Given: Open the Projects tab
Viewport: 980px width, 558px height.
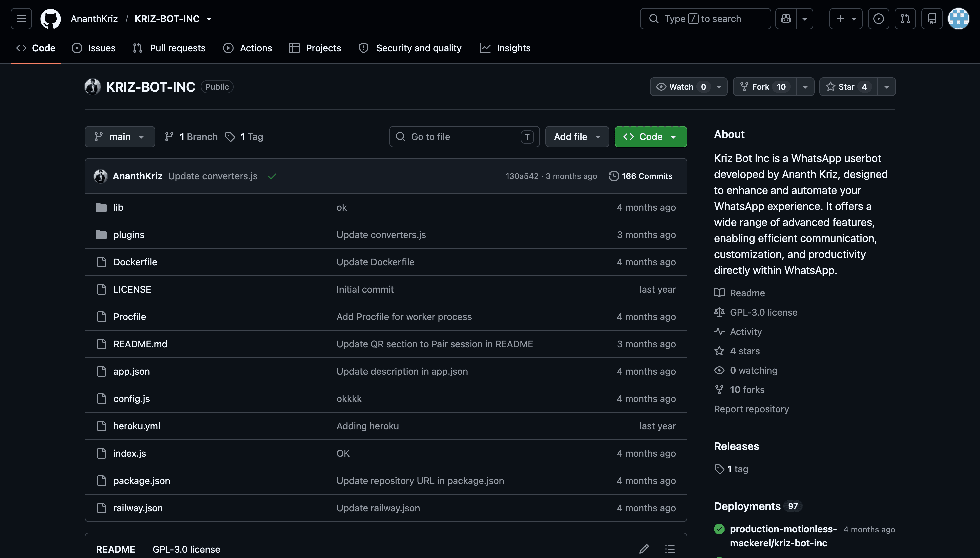Looking at the screenshot, I should pos(315,48).
